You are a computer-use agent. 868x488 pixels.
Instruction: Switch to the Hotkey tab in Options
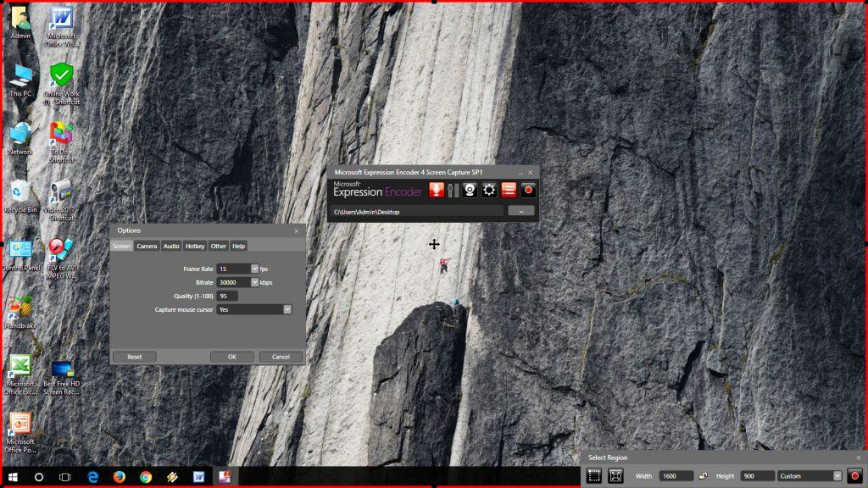pyautogui.click(x=194, y=246)
